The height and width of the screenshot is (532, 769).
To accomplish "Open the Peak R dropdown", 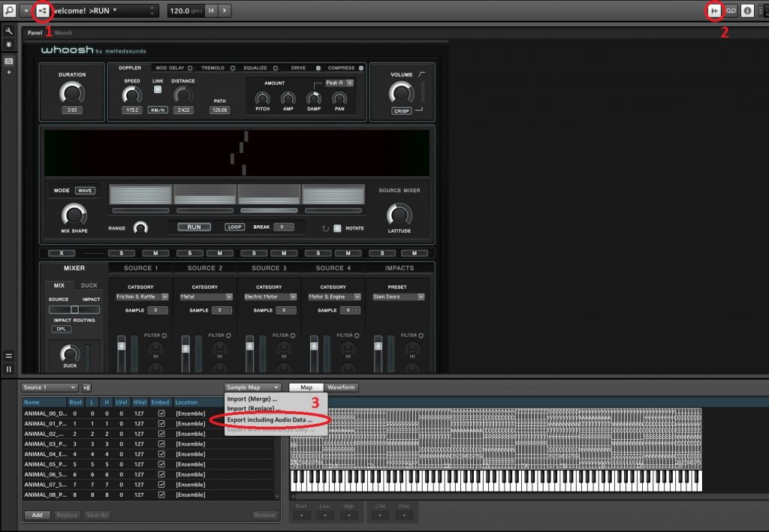I will pos(339,83).
